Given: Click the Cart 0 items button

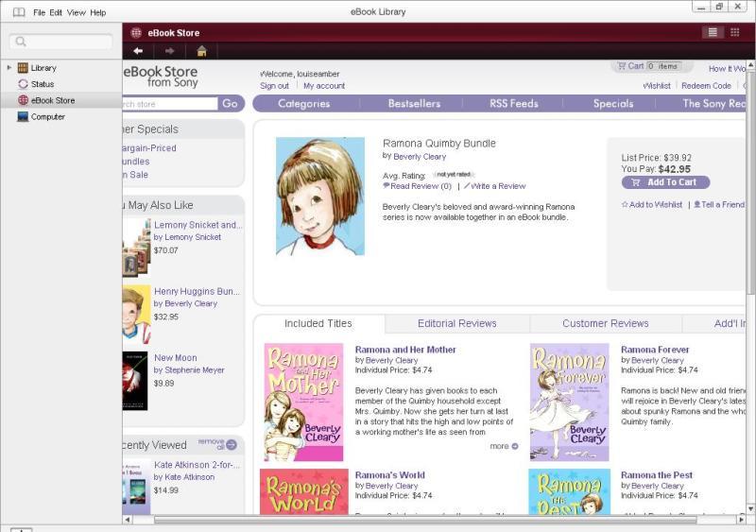Looking at the screenshot, I should click(652, 66).
